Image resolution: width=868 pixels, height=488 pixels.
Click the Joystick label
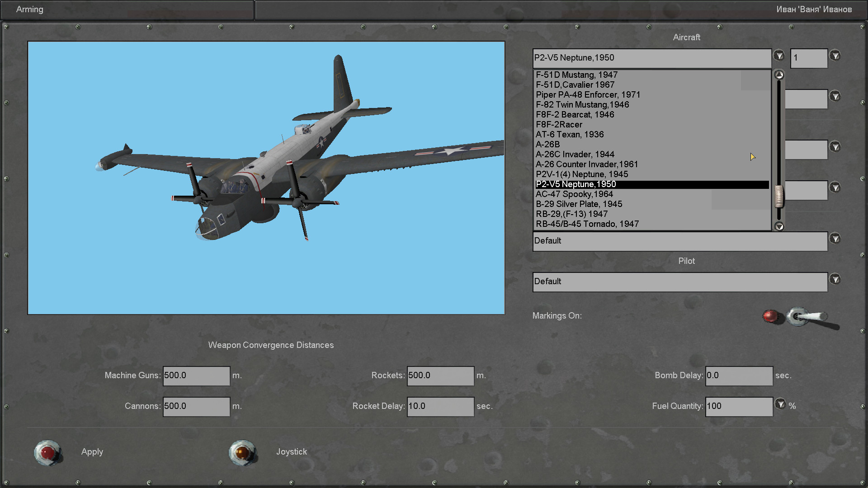coord(292,451)
